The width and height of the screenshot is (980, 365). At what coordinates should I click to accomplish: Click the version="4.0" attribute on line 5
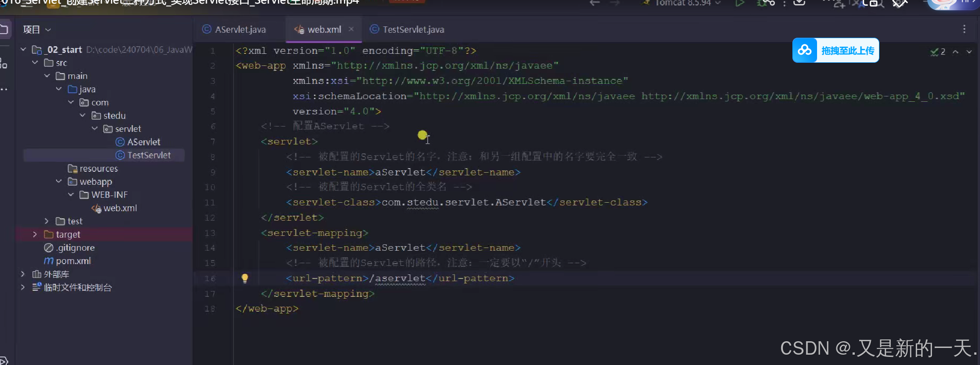click(334, 111)
